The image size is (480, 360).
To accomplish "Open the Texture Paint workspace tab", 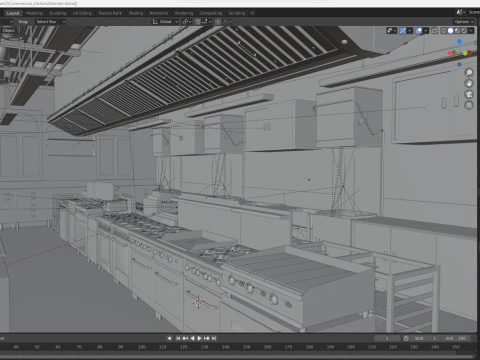I will 110,13.
